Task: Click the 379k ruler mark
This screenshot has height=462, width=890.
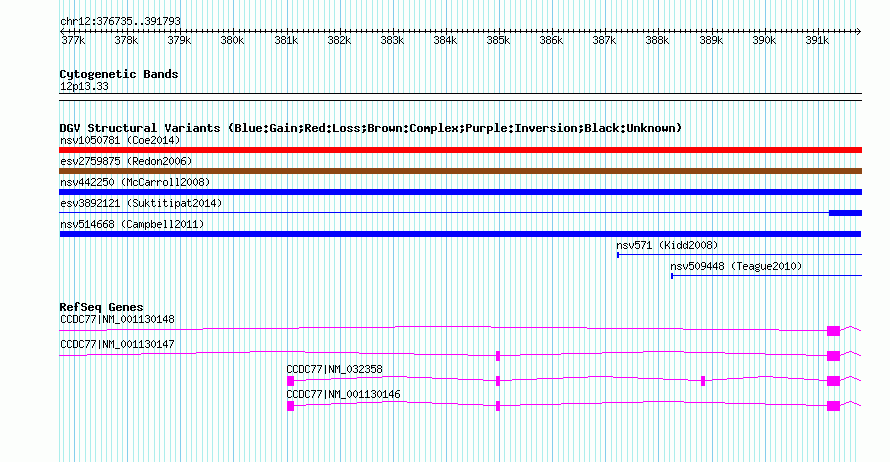Action: tap(179, 40)
